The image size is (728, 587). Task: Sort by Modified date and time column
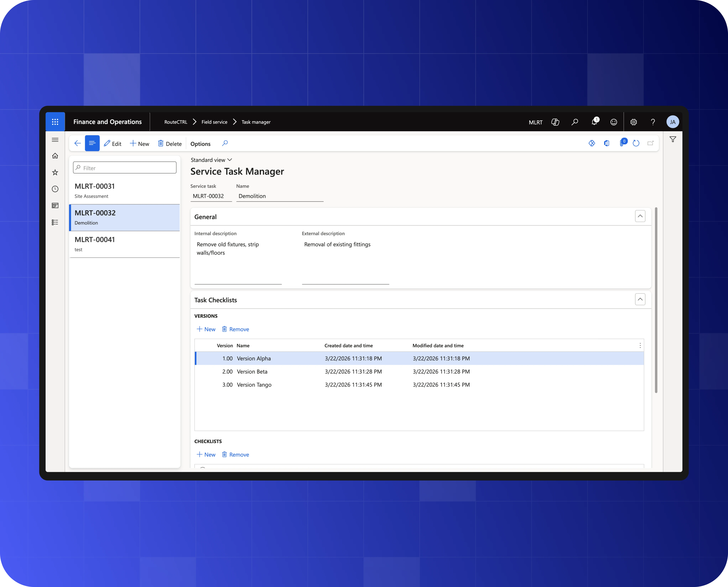(438, 346)
